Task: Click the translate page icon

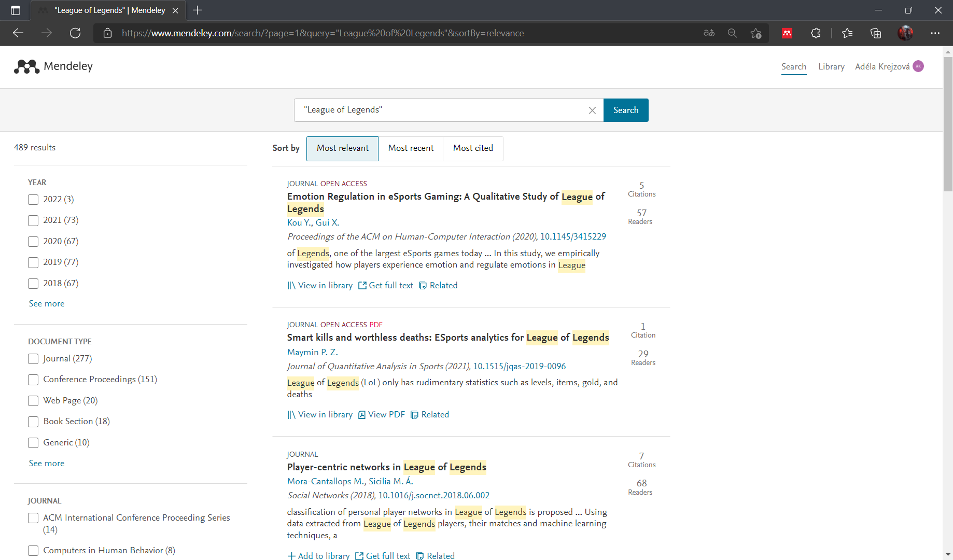Action: point(709,33)
